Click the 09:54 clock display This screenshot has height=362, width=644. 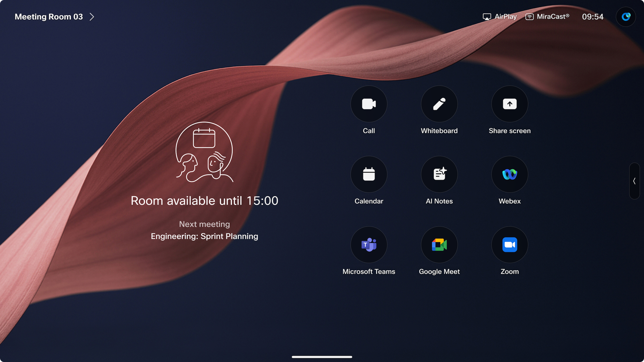[x=592, y=17]
